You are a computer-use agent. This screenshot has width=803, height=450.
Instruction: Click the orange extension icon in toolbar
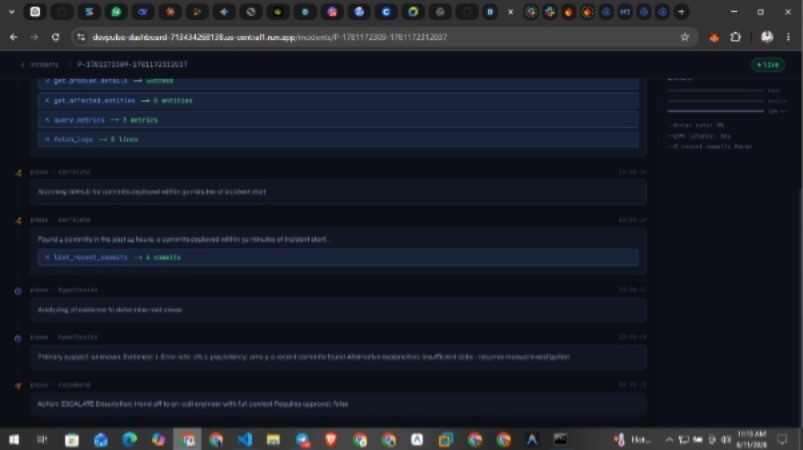714,37
